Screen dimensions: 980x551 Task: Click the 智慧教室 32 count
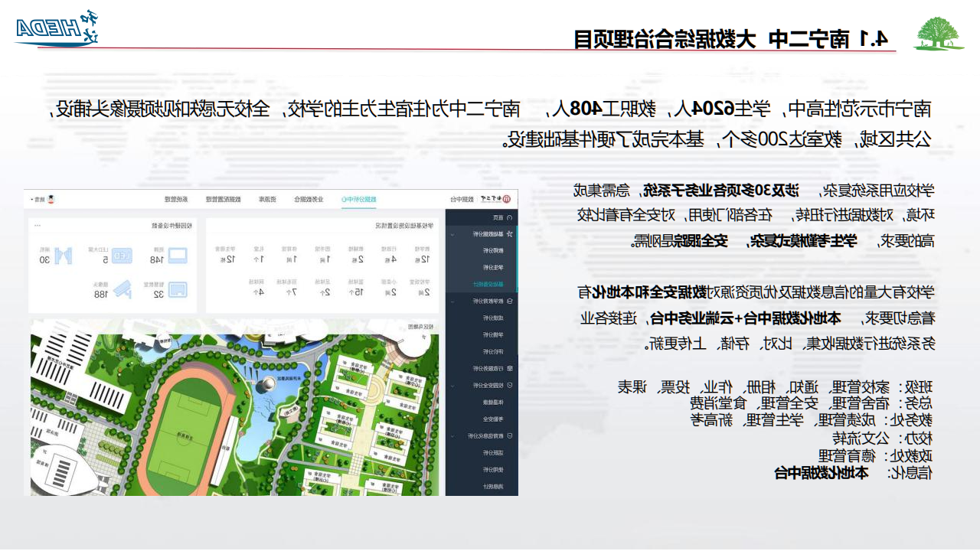pyautogui.click(x=158, y=294)
